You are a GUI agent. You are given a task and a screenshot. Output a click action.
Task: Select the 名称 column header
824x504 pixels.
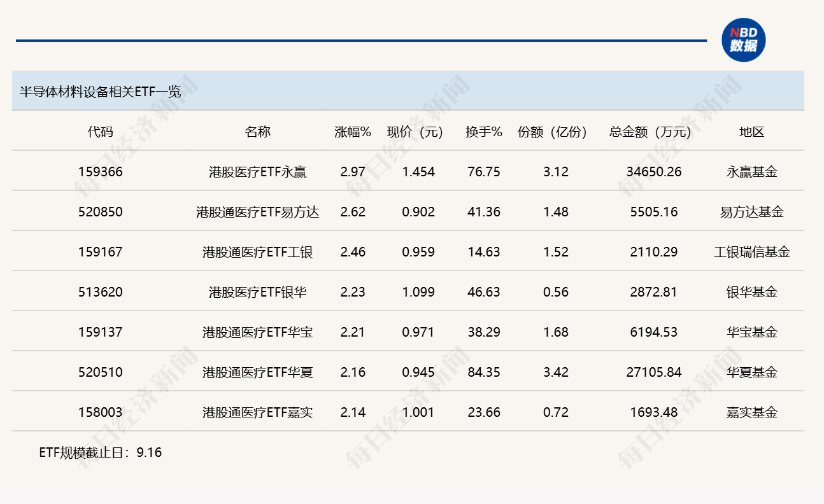258,132
